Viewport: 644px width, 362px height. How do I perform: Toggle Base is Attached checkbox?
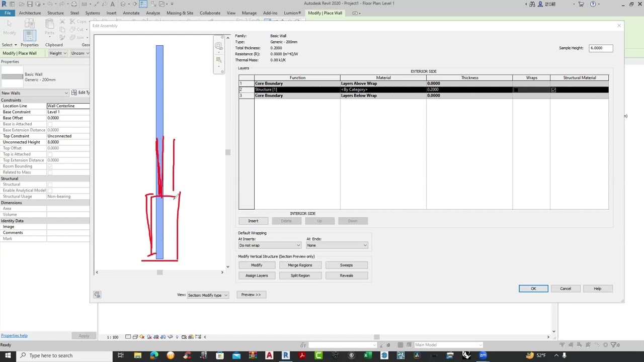coord(49,124)
